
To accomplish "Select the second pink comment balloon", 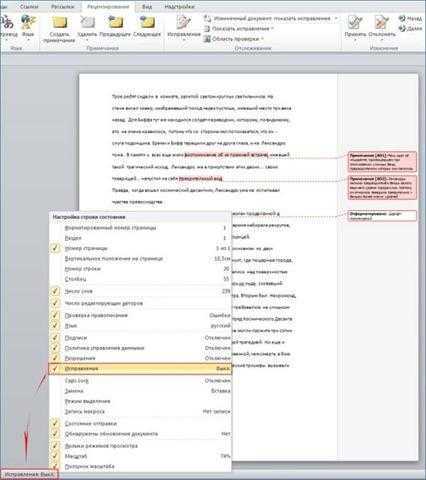I will coord(382,188).
